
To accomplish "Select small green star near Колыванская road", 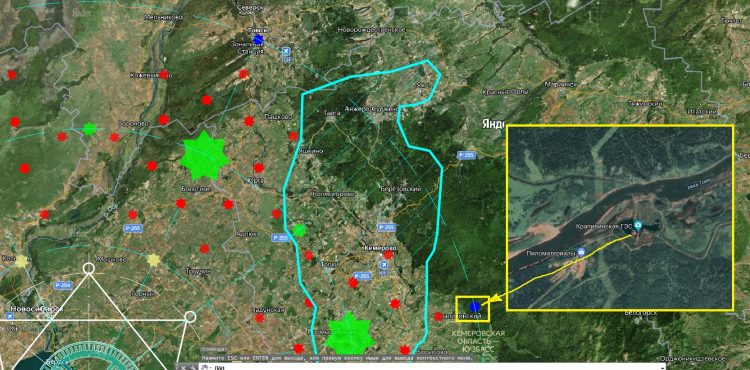I will (x=89, y=129).
